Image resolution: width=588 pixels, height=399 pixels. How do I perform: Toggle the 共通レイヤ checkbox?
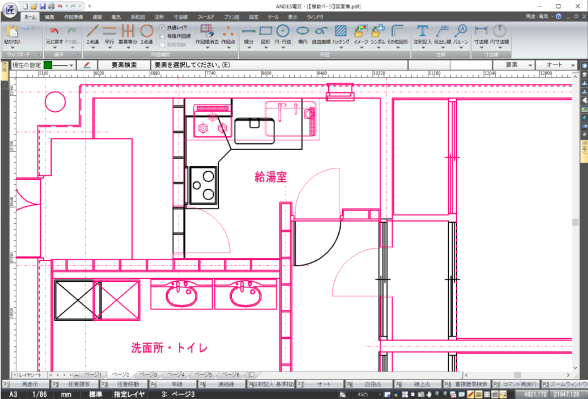coord(162,28)
